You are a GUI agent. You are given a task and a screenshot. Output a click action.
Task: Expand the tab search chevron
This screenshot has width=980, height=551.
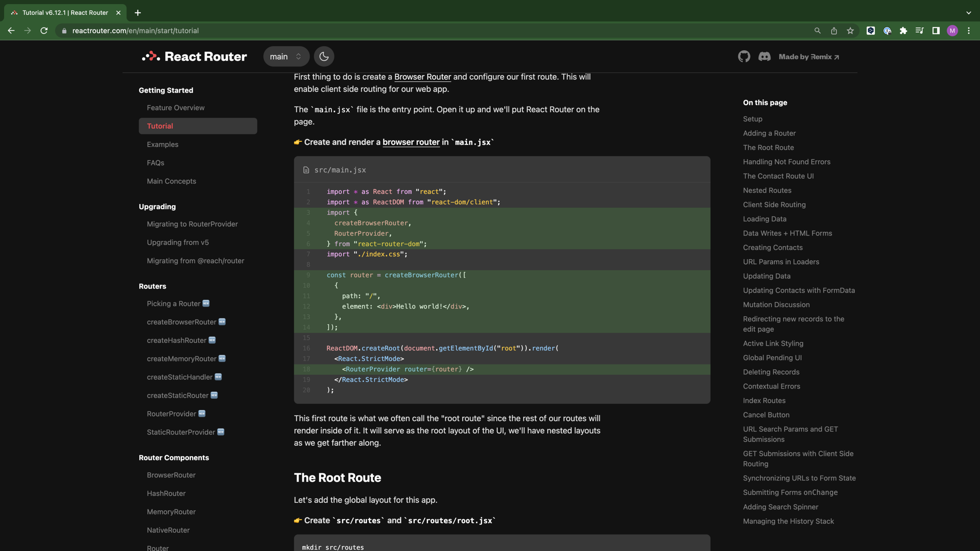tap(969, 13)
